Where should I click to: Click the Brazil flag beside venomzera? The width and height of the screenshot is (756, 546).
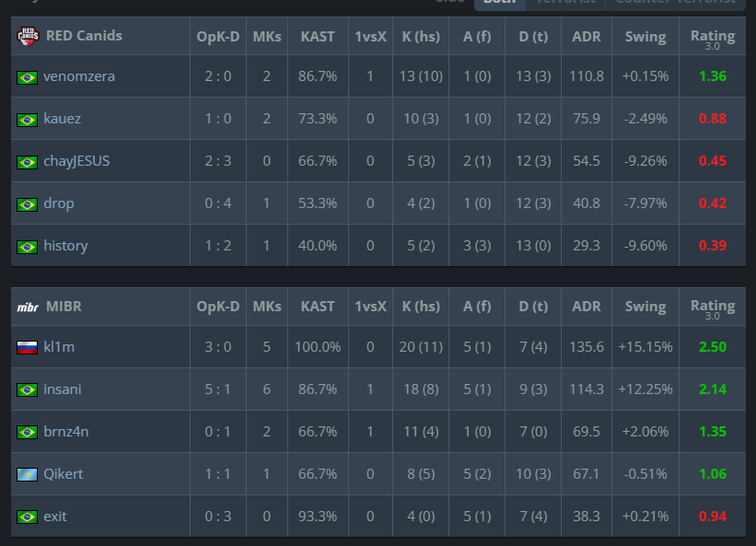(27, 77)
